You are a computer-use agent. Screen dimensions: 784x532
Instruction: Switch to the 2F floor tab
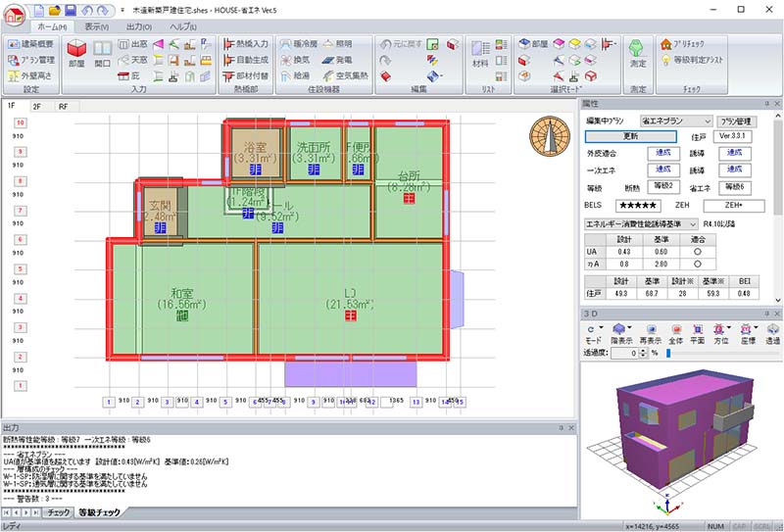click(37, 105)
